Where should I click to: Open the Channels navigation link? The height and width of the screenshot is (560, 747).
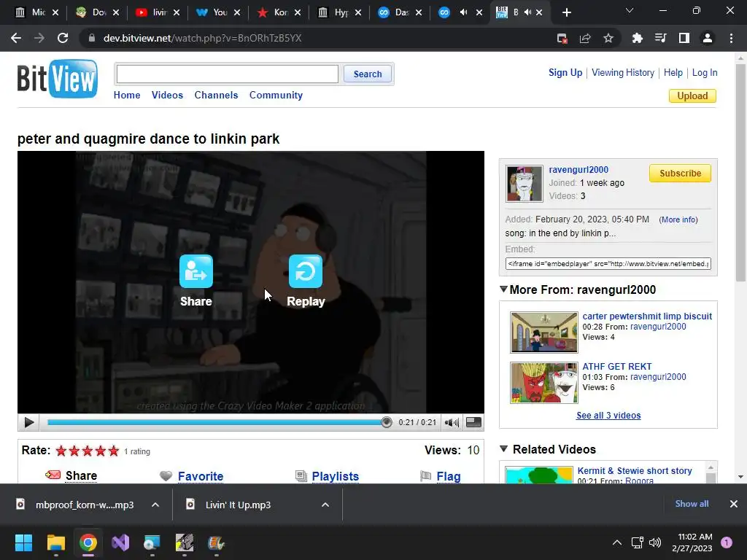[x=216, y=95]
